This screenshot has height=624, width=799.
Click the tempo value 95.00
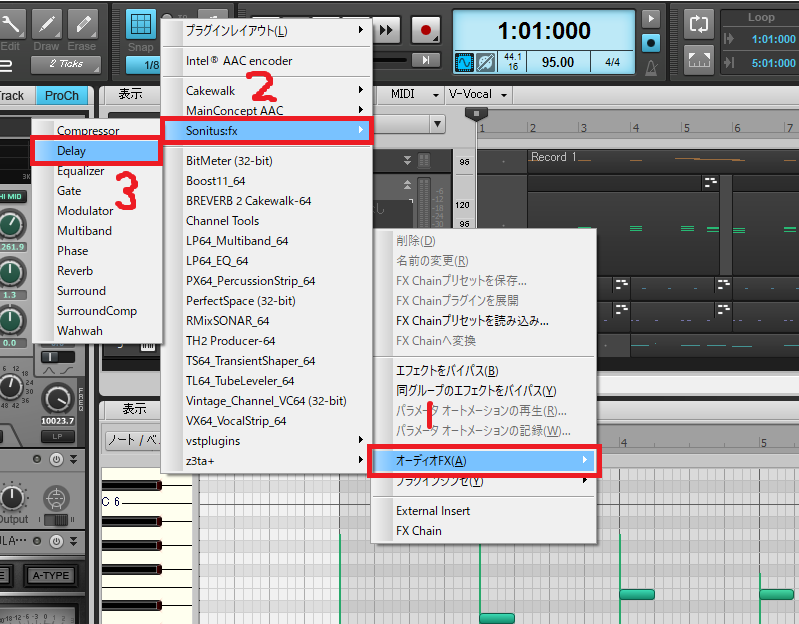pyautogui.click(x=558, y=62)
